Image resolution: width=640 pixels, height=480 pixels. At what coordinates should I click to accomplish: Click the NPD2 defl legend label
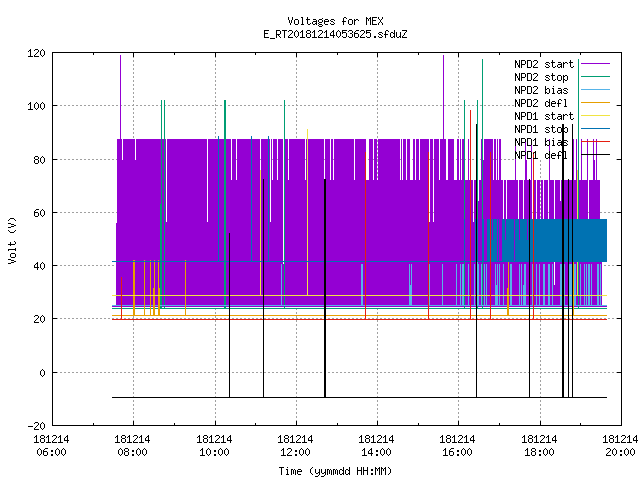pos(541,103)
